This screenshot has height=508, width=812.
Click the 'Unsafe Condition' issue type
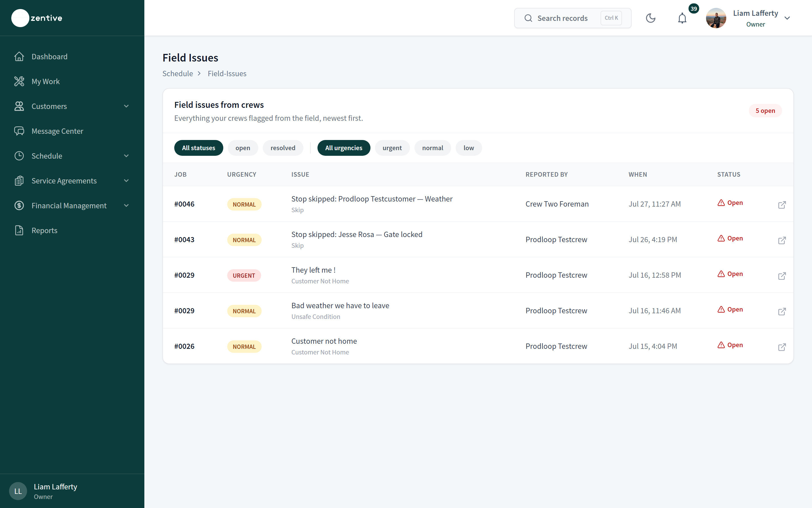(316, 317)
